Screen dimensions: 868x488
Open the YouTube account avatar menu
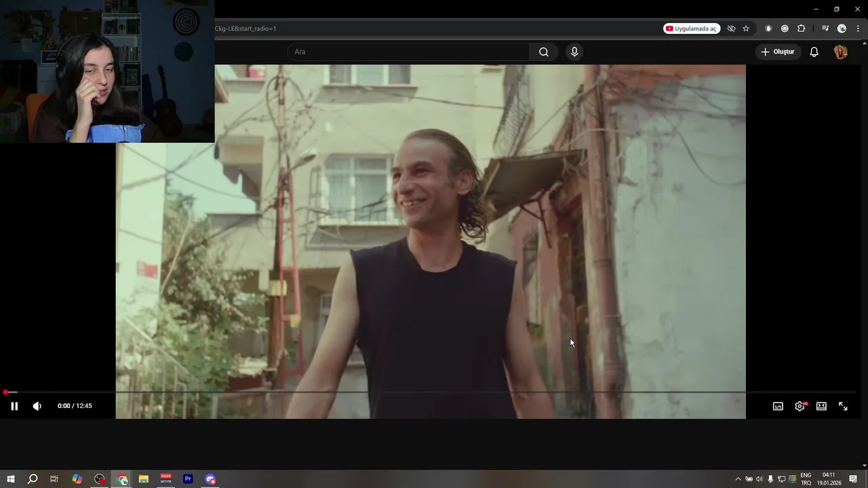[x=840, y=52]
